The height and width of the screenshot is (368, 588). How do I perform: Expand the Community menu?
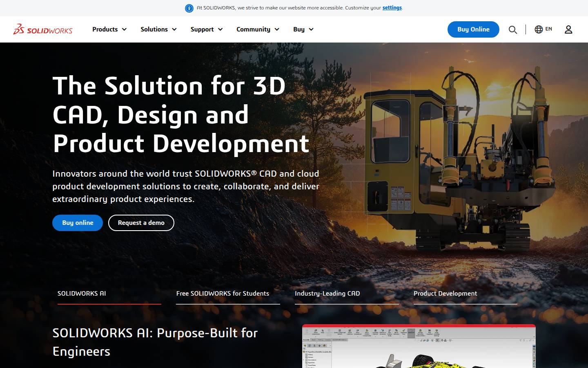pyautogui.click(x=258, y=29)
